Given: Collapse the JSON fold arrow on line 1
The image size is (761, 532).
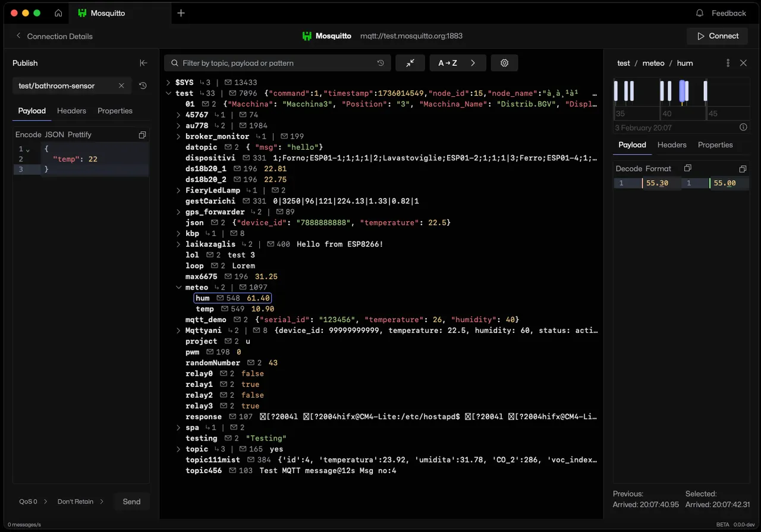Looking at the screenshot, I should pyautogui.click(x=27, y=150).
